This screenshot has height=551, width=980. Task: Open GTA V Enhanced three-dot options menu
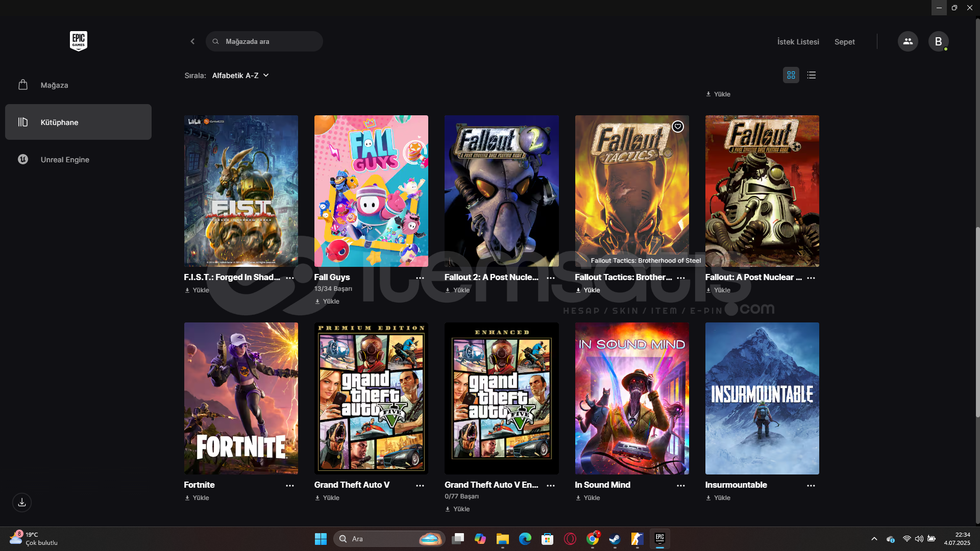tap(551, 486)
